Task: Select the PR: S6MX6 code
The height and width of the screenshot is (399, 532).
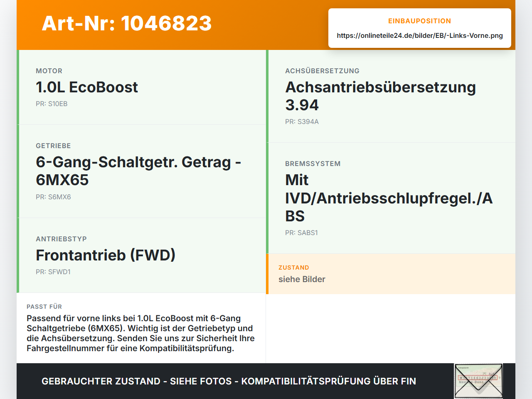Action: point(53,197)
